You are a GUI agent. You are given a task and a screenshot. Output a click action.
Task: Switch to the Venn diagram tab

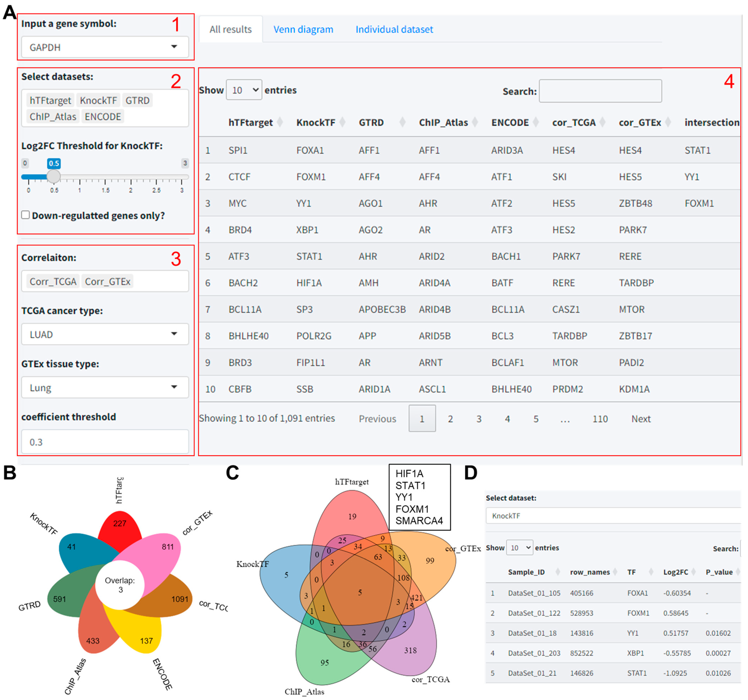coord(303,29)
